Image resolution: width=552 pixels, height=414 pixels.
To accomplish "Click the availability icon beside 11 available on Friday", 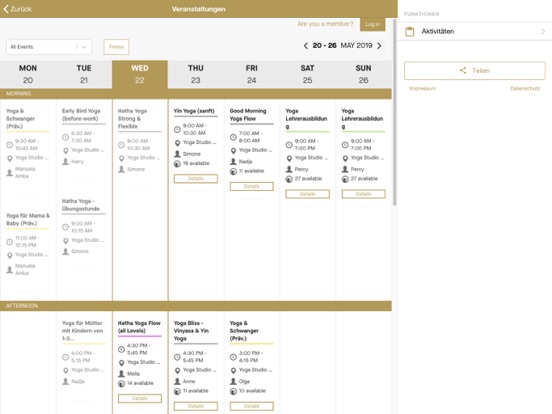I will (x=233, y=171).
